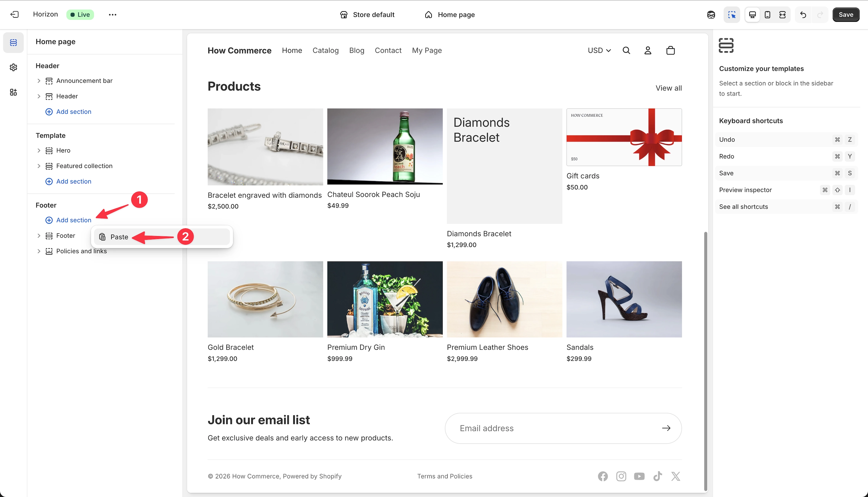Click the email submit arrow icon

point(666,428)
